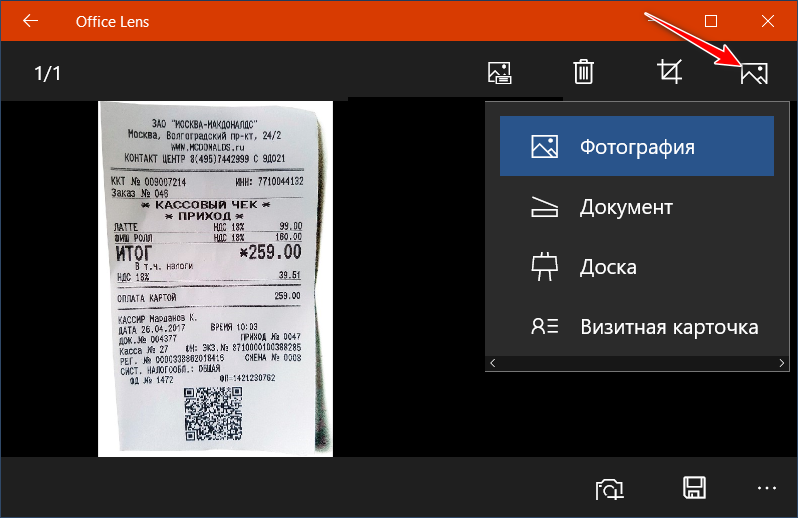Add a new photo with the camera icon

tap(609, 488)
